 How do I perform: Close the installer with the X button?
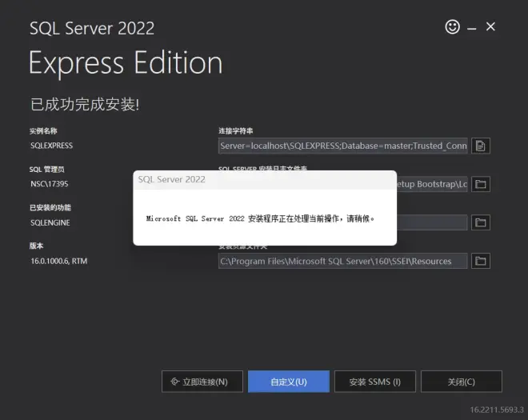click(x=490, y=26)
